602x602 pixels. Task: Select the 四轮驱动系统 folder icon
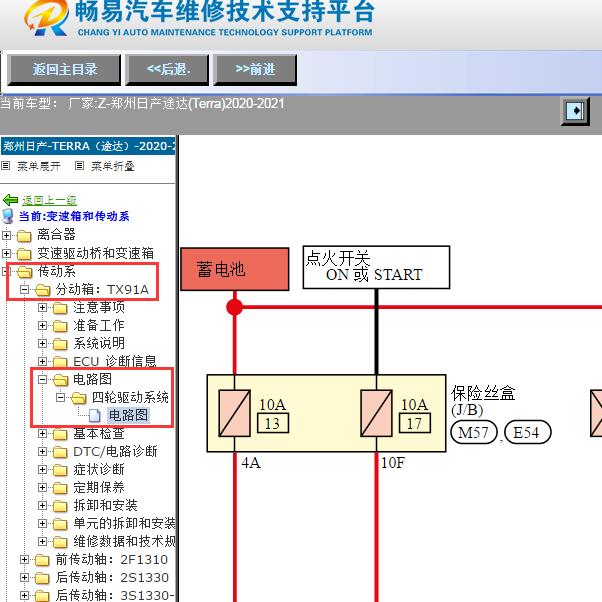(79, 398)
